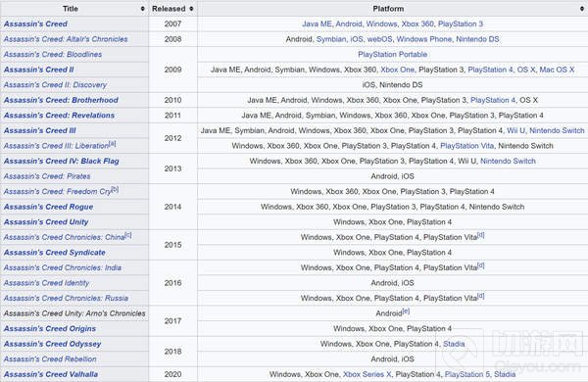Click footnote [a] beside Liberation
Screen dimensions: 588x382
pos(113,144)
